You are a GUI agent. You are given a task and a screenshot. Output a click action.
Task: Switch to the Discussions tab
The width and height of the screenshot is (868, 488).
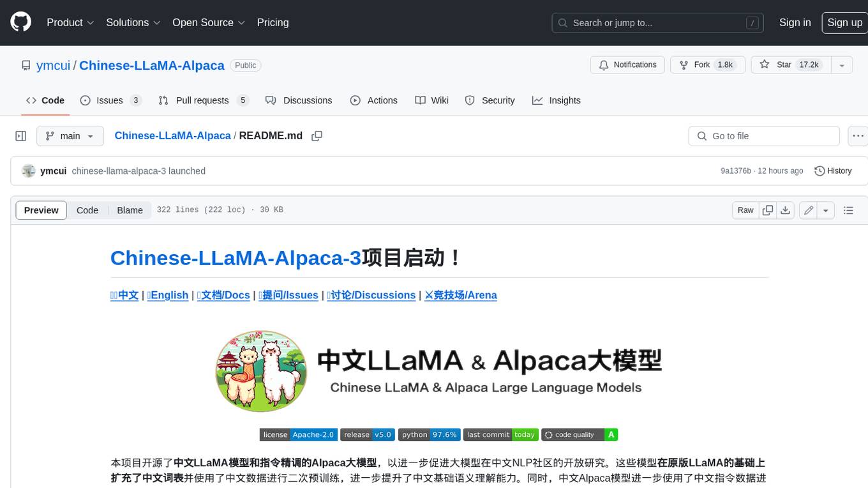coord(299,100)
